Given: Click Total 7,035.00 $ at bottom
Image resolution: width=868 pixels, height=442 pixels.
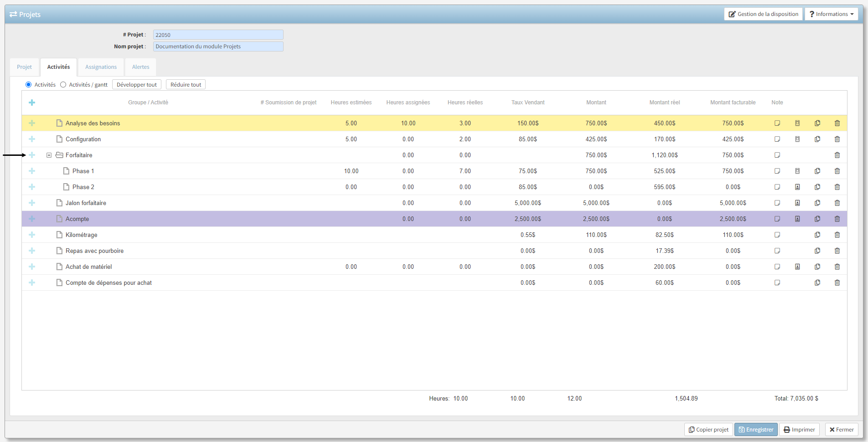Looking at the screenshot, I should (796, 398).
